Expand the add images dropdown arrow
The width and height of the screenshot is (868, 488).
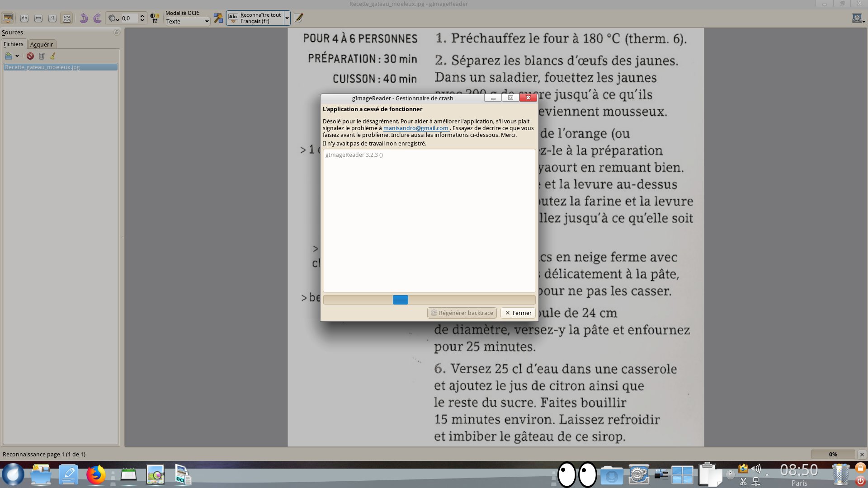(x=17, y=56)
